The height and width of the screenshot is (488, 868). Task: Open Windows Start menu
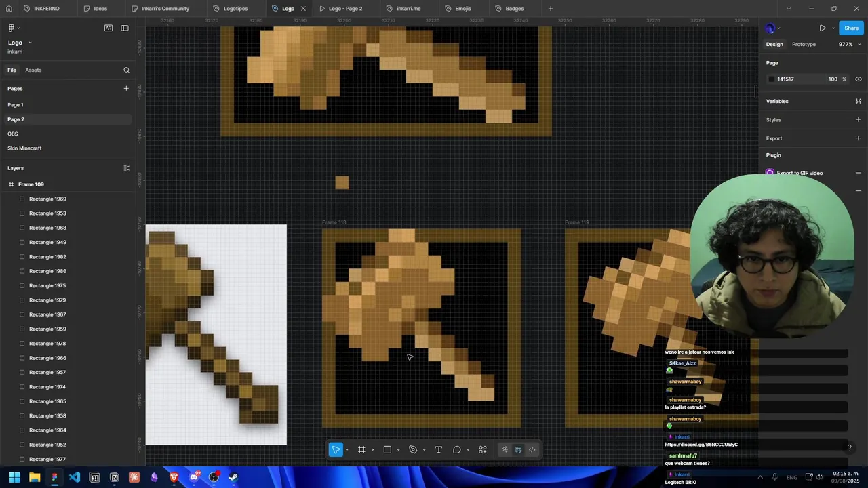(x=14, y=477)
